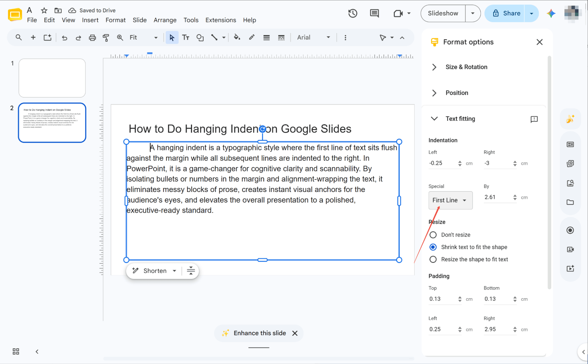Click the Slideshow button
The height and width of the screenshot is (364, 588).
pos(443,13)
